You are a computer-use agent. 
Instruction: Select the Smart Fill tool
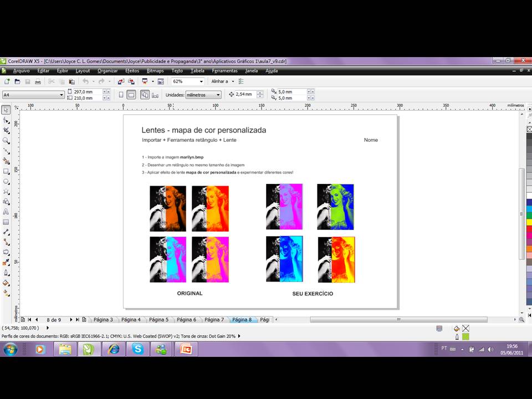point(6,161)
